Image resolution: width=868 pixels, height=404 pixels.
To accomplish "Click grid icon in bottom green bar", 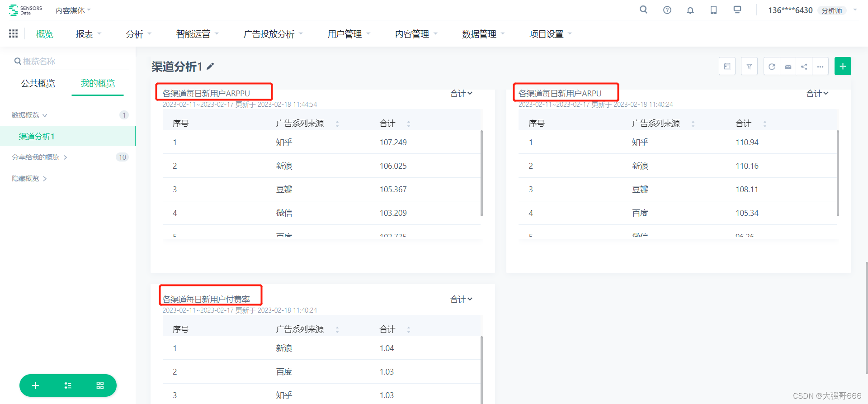I will [100, 385].
